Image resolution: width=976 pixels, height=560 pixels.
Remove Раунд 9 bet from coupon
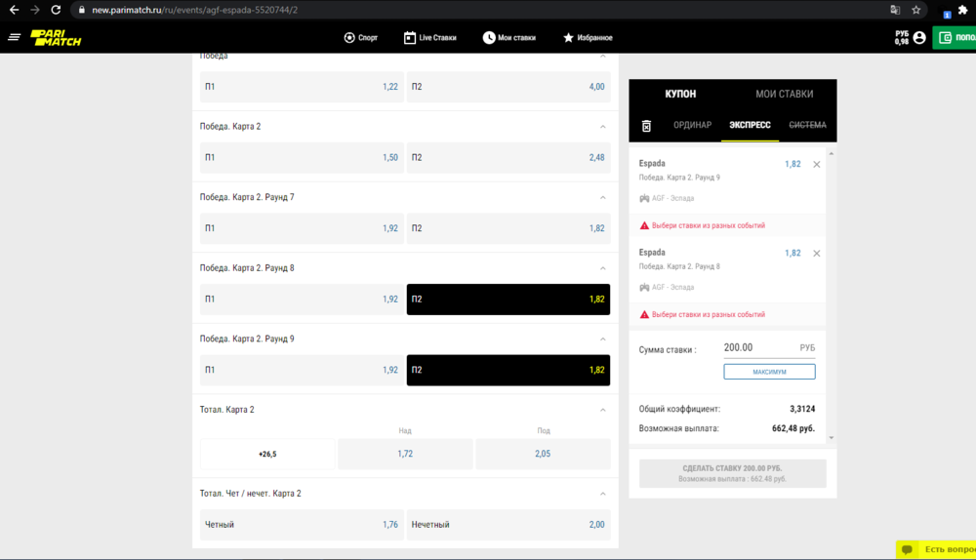(x=817, y=164)
